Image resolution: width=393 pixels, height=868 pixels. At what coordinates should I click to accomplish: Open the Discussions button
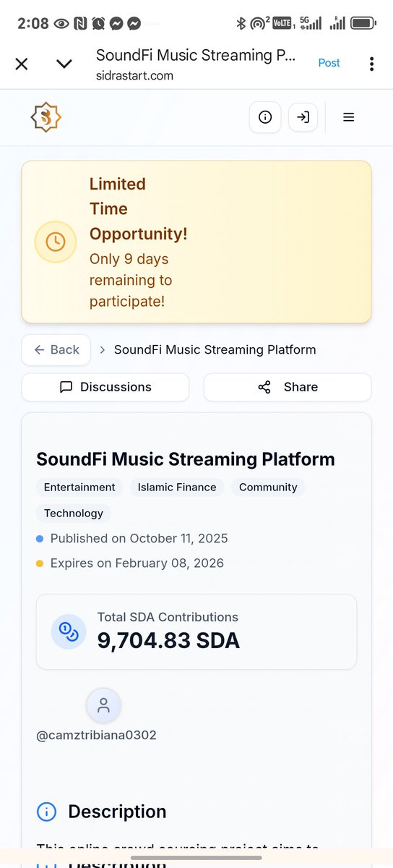(x=105, y=387)
